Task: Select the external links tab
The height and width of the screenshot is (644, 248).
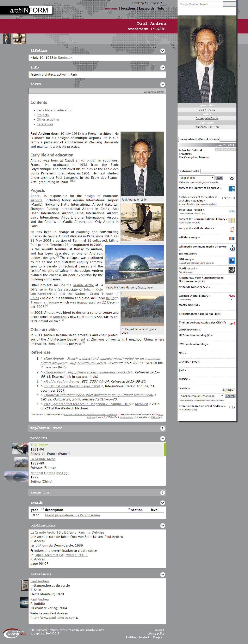Action: tap(189, 171)
